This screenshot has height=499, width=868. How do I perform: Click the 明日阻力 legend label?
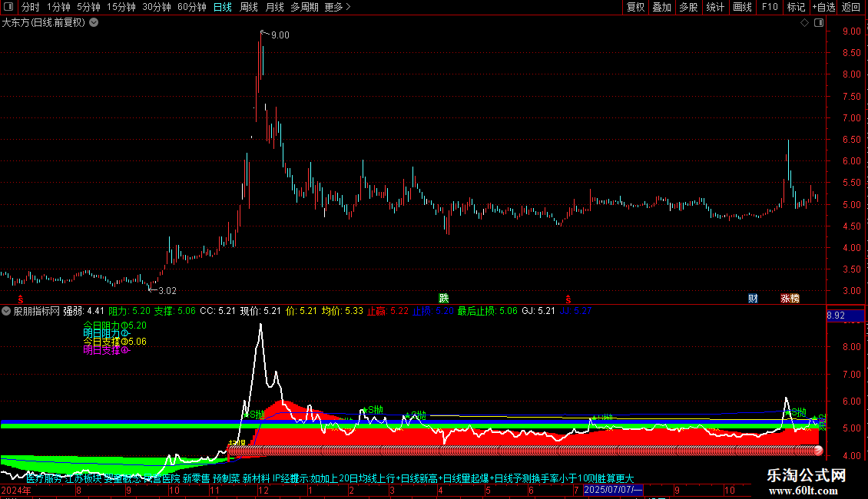tap(106, 333)
